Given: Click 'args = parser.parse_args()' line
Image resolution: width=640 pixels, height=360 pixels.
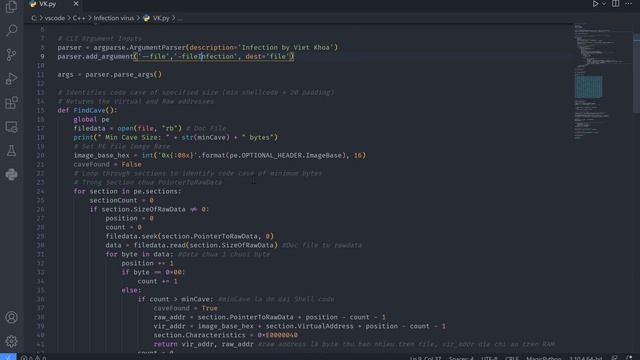Looking at the screenshot, I should point(109,74).
